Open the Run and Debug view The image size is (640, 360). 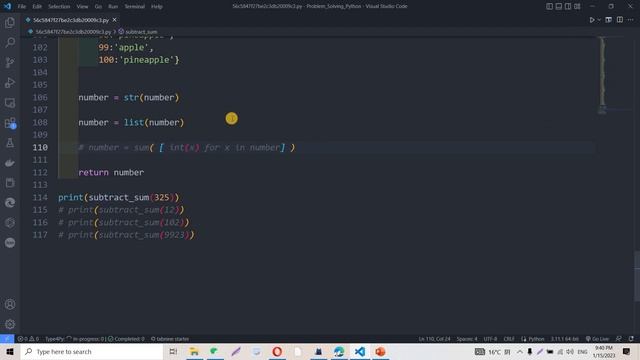[10, 82]
